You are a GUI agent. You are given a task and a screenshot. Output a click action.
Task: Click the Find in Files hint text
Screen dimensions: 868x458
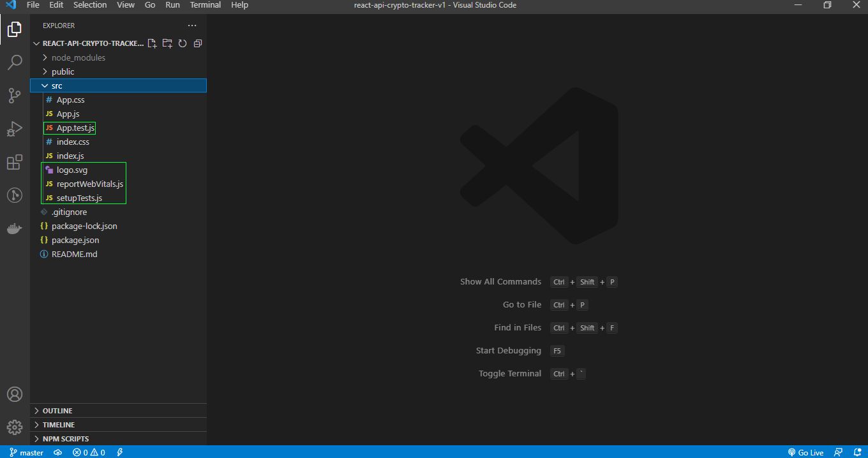click(x=518, y=327)
